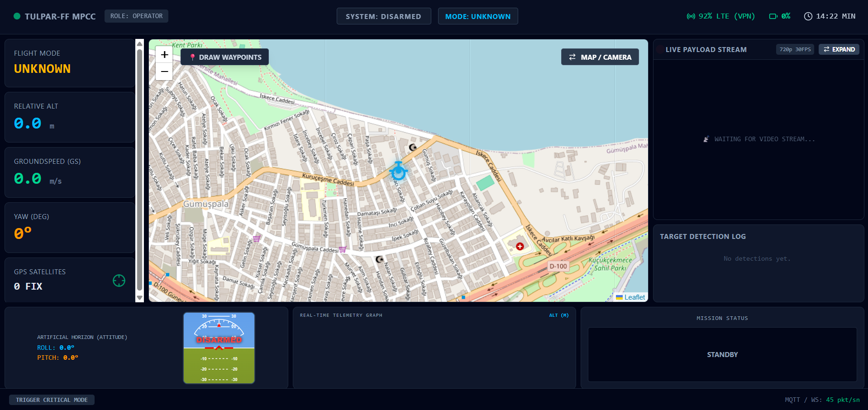
Task: Expand the live payload stream
Action: [839, 49]
